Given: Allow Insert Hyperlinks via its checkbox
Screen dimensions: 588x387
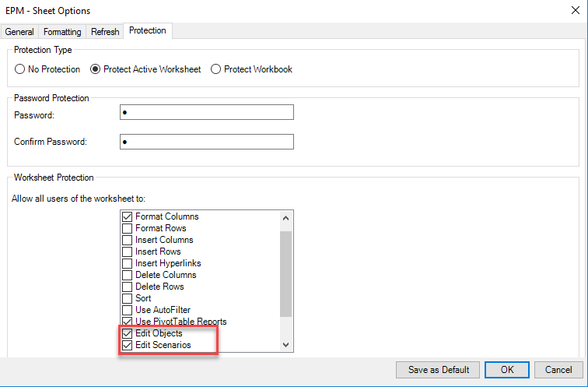Looking at the screenshot, I should click(127, 263).
